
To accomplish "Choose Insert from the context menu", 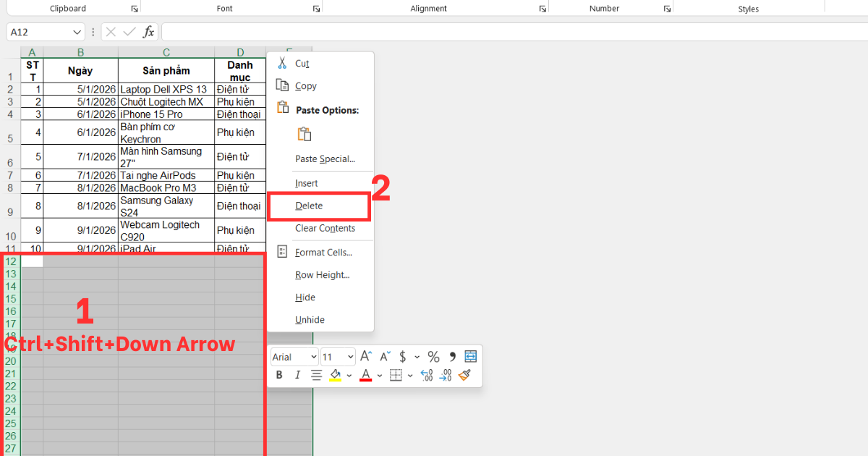I will point(320,183).
